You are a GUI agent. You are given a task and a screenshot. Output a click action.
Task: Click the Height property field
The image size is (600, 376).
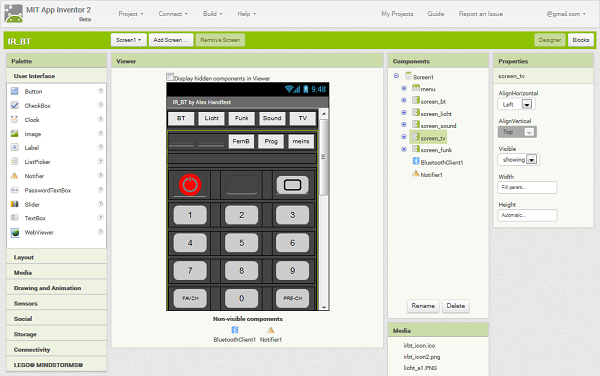[x=527, y=215]
